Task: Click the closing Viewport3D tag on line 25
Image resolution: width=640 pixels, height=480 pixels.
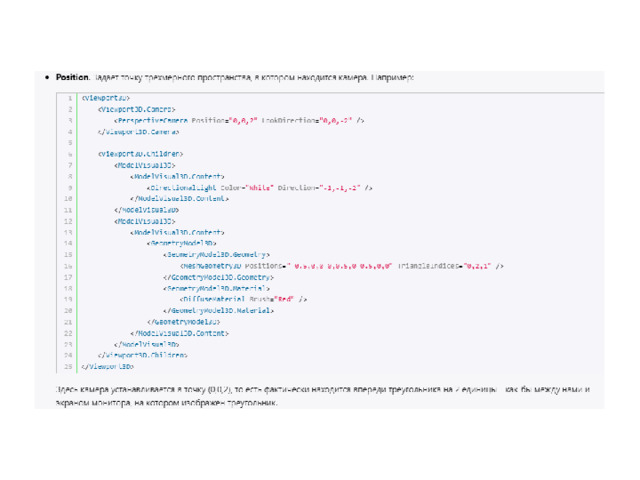Action: click(107, 367)
